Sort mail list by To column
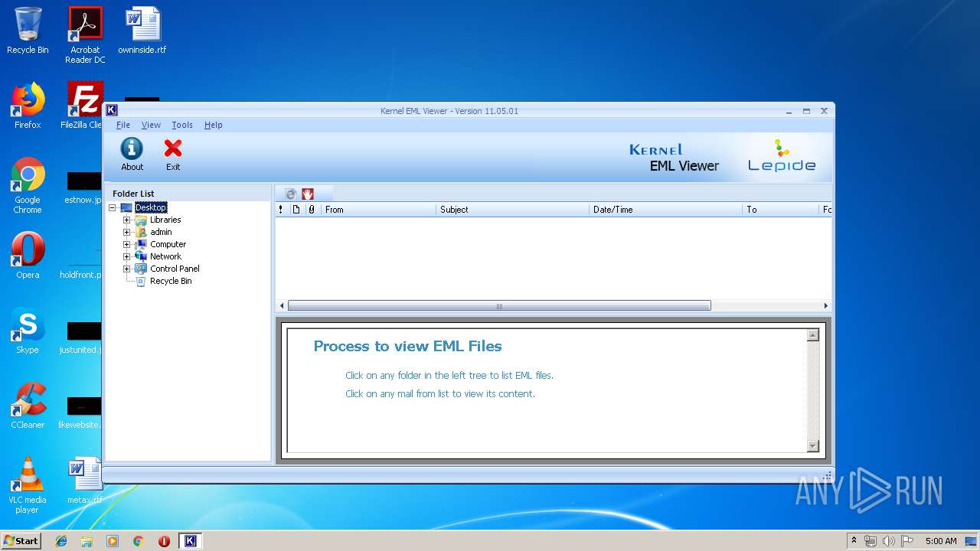The width and height of the screenshot is (980, 551). 780,209
